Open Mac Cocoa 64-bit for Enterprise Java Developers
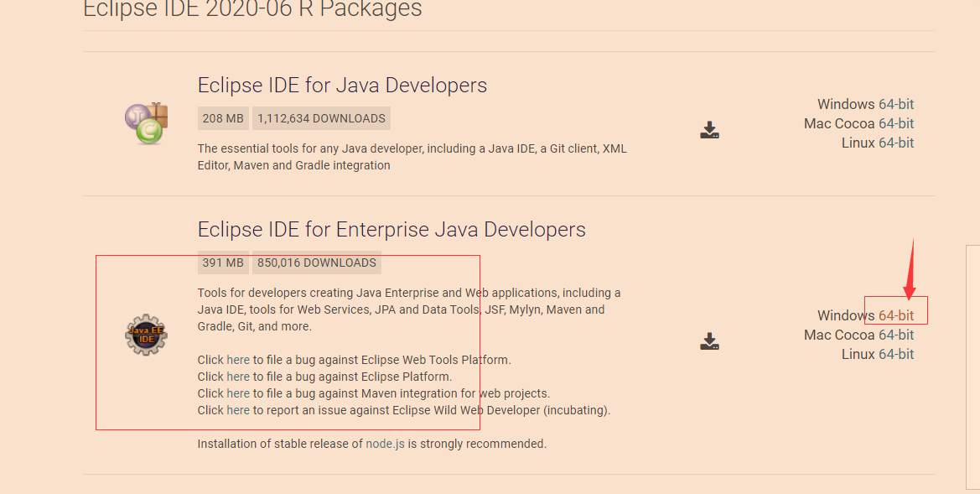The image size is (980, 494). [897, 335]
